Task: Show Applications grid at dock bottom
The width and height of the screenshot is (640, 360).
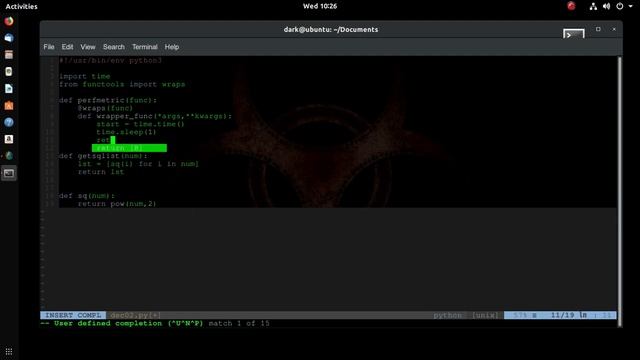Action: point(9,351)
